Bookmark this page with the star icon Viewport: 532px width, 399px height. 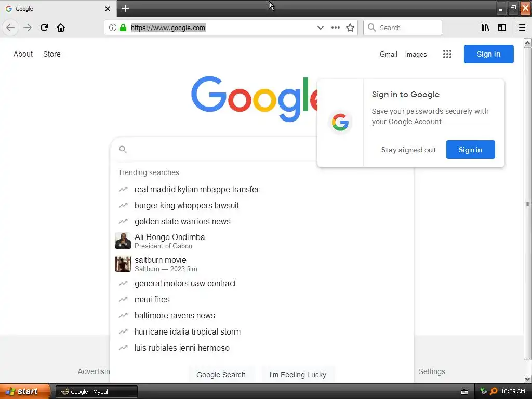350,28
